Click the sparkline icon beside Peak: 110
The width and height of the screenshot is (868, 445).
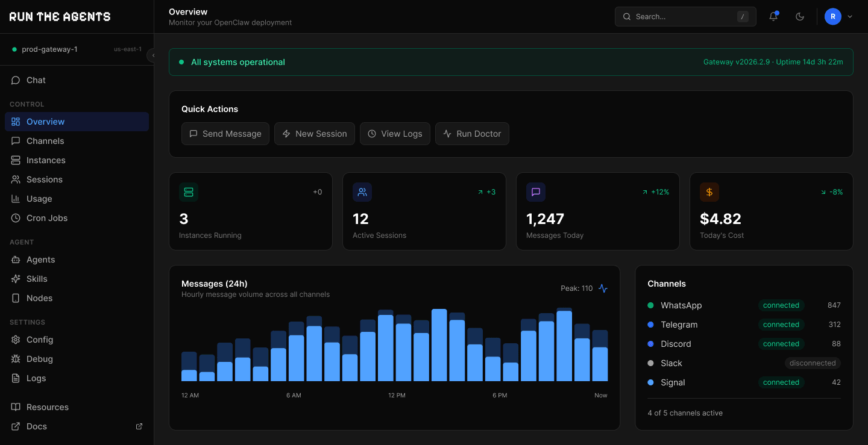tap(603, 288)
